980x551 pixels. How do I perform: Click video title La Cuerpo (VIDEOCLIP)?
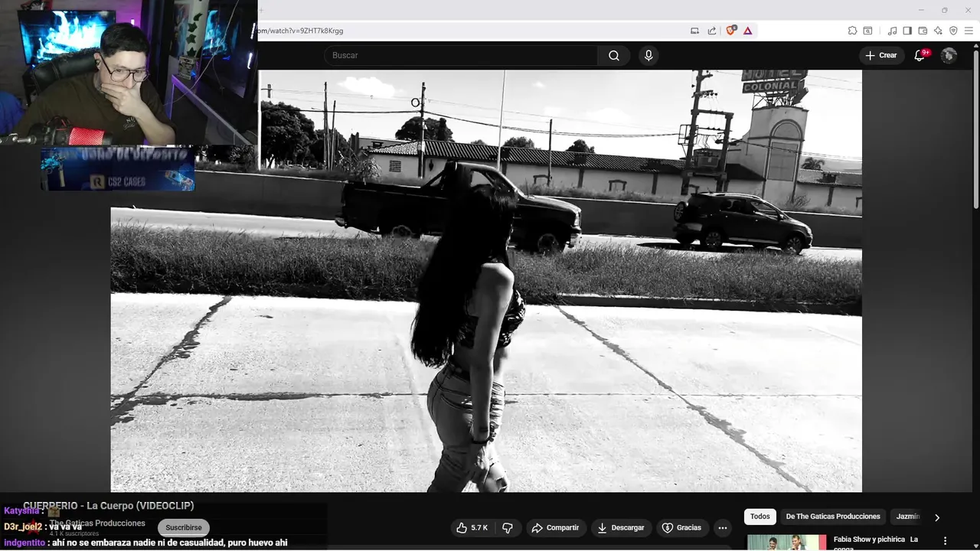point(109,506)
